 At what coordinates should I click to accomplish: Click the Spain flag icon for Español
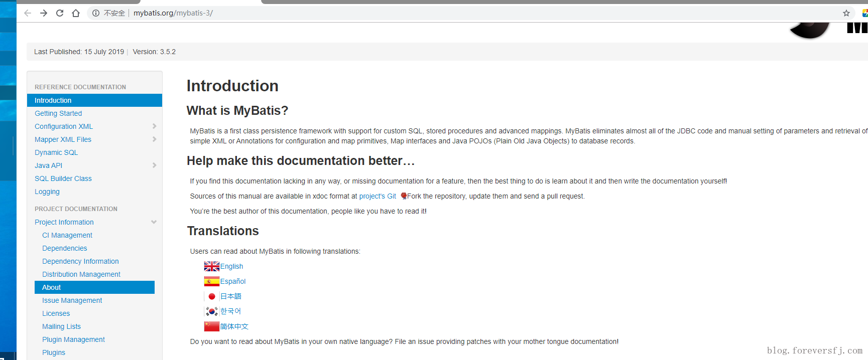[x=212, y=281]
